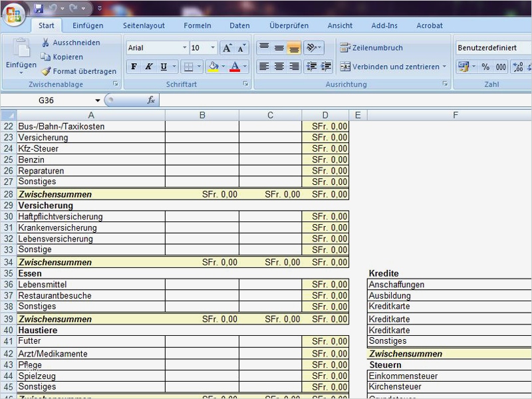Apply thousands separator 000 style
532x399 pixels.
[501, 66]
